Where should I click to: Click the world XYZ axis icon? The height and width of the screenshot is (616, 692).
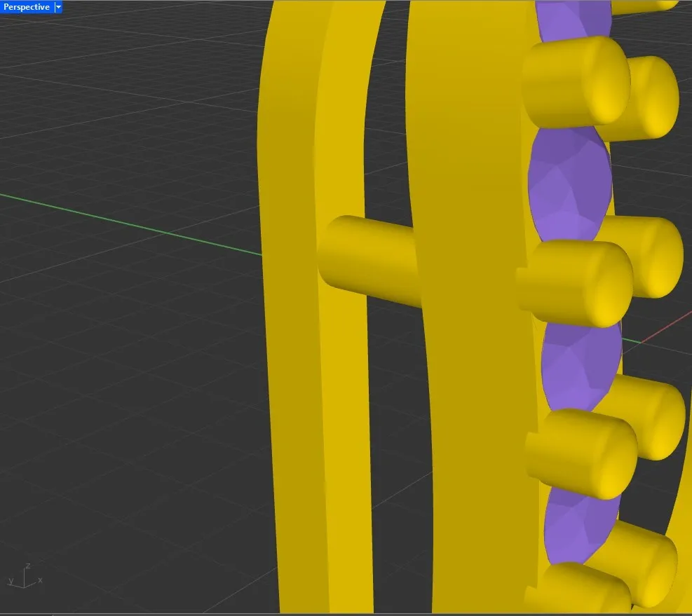[25, 575]
